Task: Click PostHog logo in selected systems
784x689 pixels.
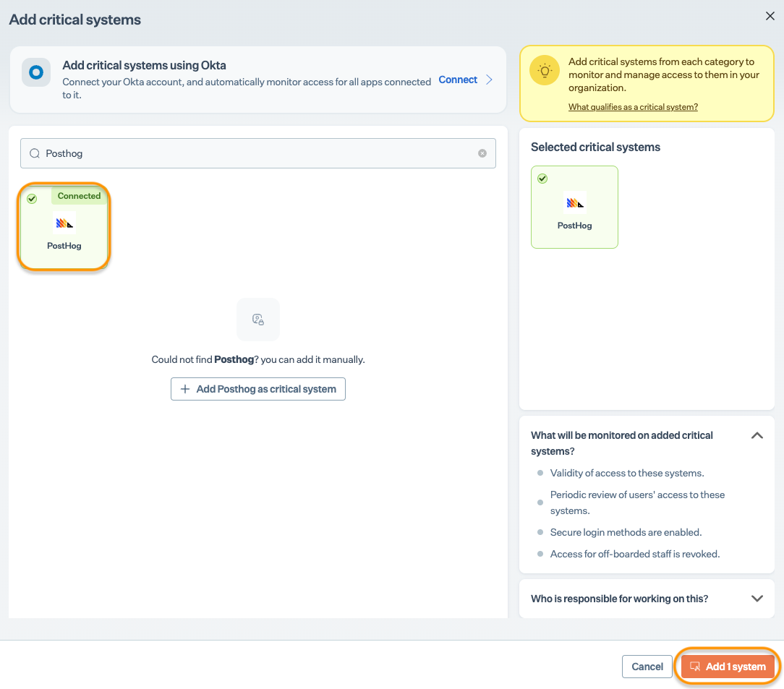Action: (x=575, y=203)
